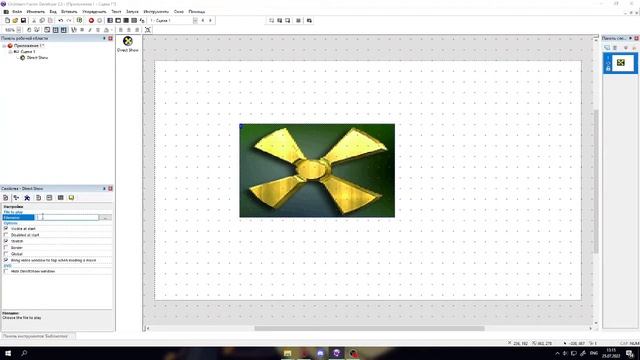Show hidden system tray icons

click(558, 353)
